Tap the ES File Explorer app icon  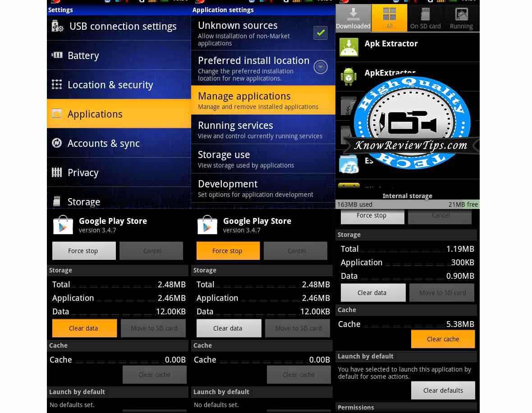(349, 164)
